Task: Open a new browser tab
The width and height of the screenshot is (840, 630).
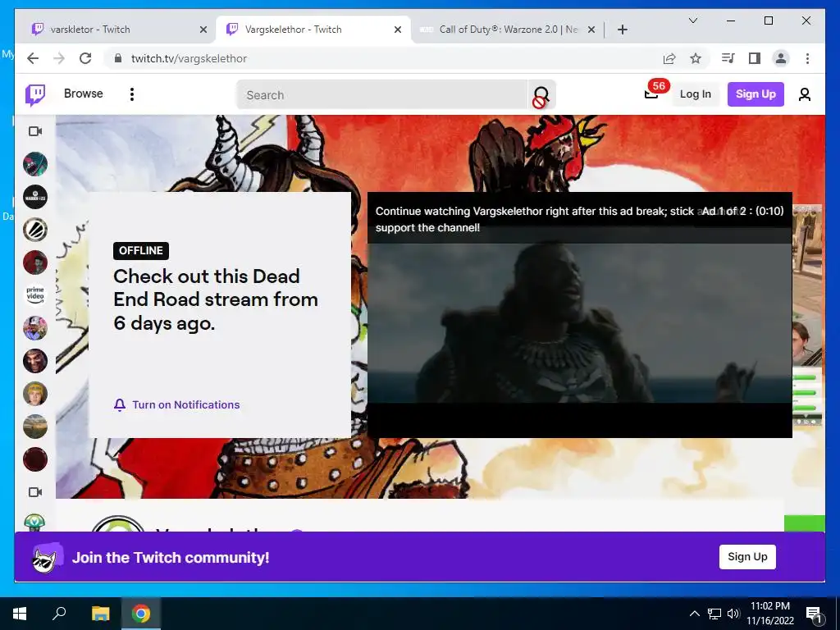Action: click(622, 30)
